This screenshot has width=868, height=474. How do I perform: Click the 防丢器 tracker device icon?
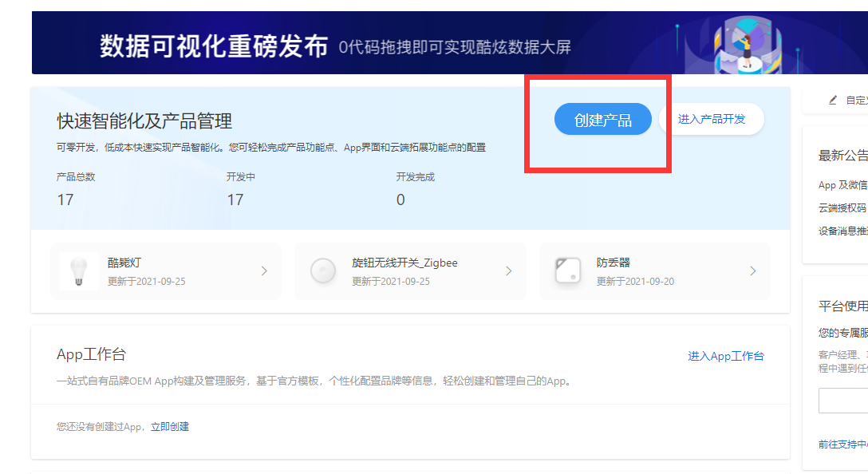pos(567,271)
